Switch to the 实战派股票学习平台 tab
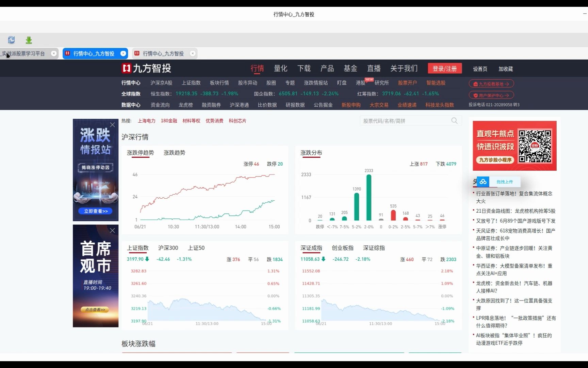 click(x=24, y=53)
